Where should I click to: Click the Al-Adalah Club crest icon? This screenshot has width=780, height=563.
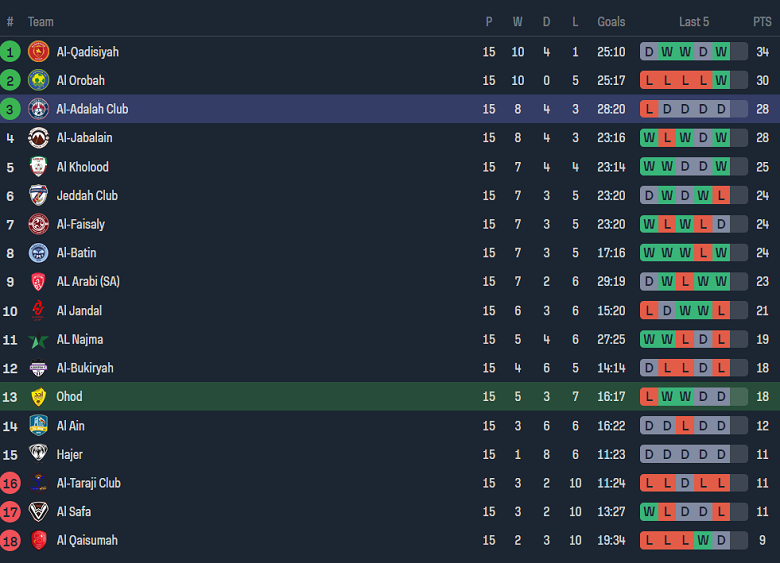(38, 109)
